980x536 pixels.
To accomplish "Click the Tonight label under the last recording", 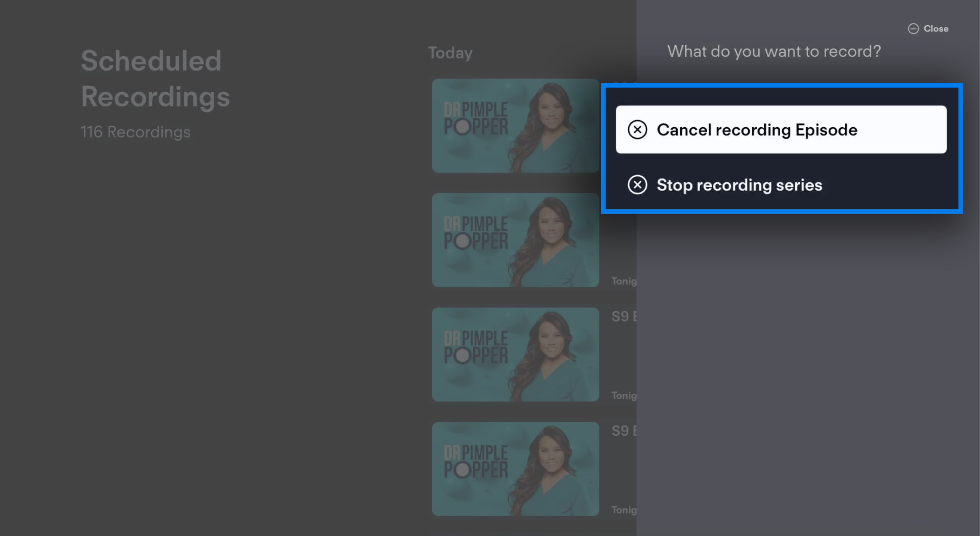I will (624, 510).
